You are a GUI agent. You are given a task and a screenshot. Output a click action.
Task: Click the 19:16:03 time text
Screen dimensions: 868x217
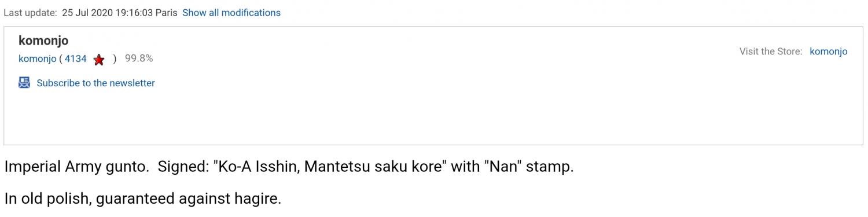(x=134, y=12)
